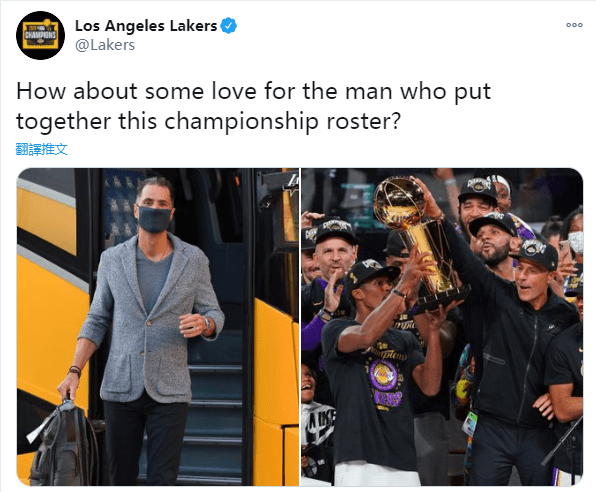Viewport: 596px width, 492px height.
Task: Click the Lakers logo on the black shirt
Action: click(383, 375)
